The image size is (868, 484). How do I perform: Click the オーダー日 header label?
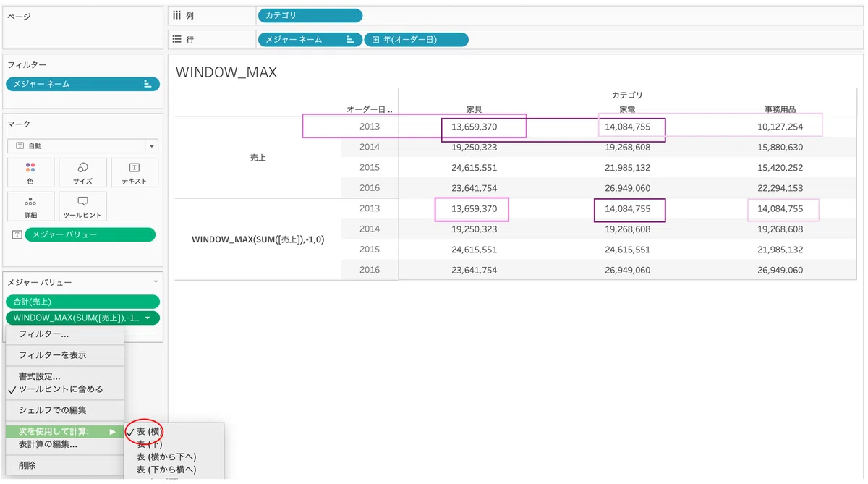click(369, 109)
